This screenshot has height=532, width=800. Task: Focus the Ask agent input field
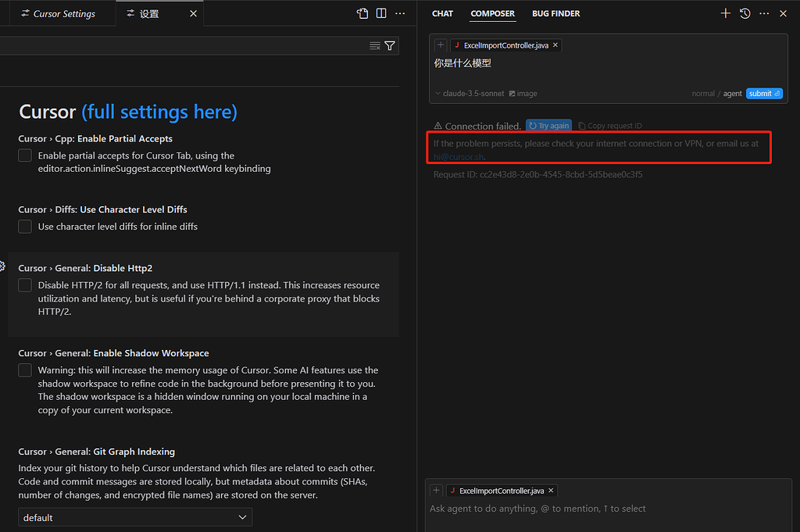607,509
